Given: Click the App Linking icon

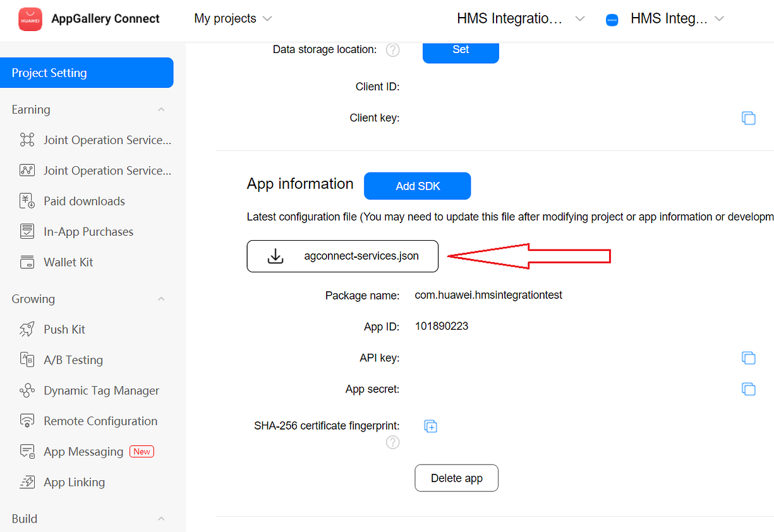Looking at the screenshot, I should (x=27, y=482).
